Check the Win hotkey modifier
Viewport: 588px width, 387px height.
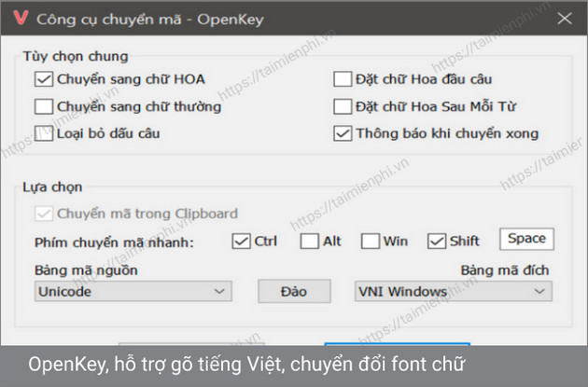(371, 242)
